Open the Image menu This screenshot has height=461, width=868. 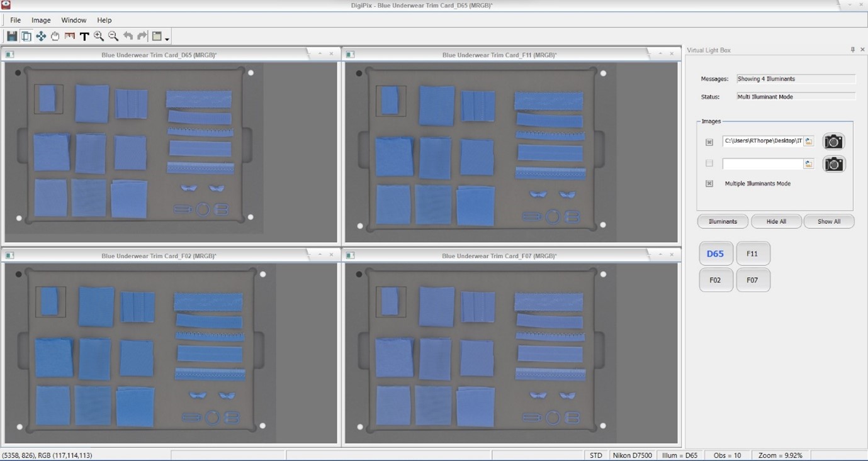pyautogui.click(x=41, y=20)
